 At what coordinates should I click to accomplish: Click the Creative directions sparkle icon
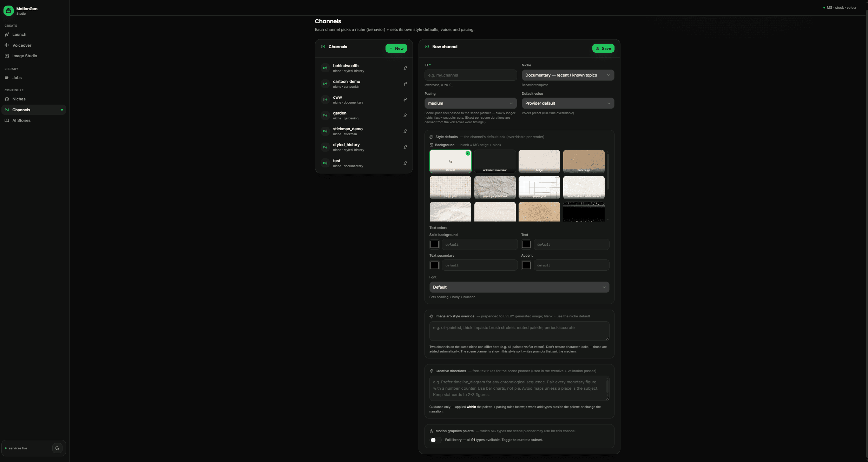pyautogui.click(x=431, y=371)
